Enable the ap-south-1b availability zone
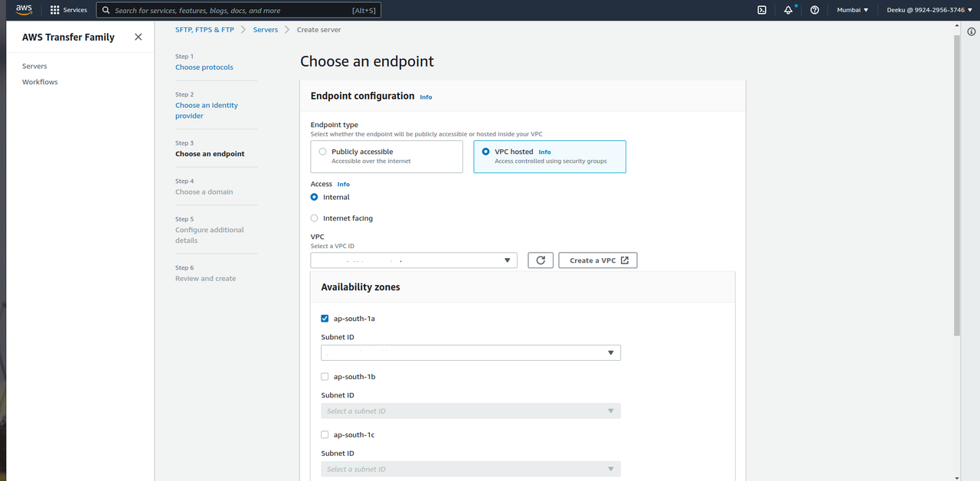The width and height of the screenshot is (980, 481). coord(325,377)
